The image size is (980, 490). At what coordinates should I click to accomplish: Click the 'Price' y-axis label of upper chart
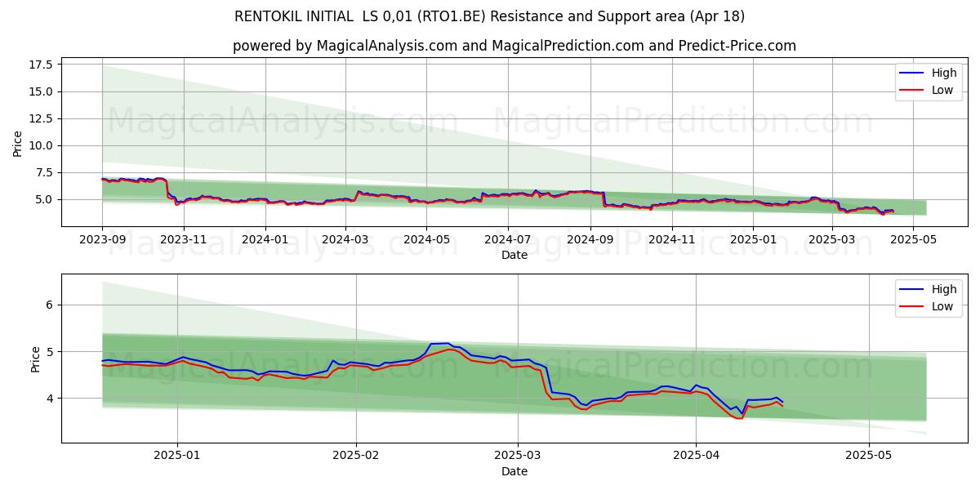[18, 143]
